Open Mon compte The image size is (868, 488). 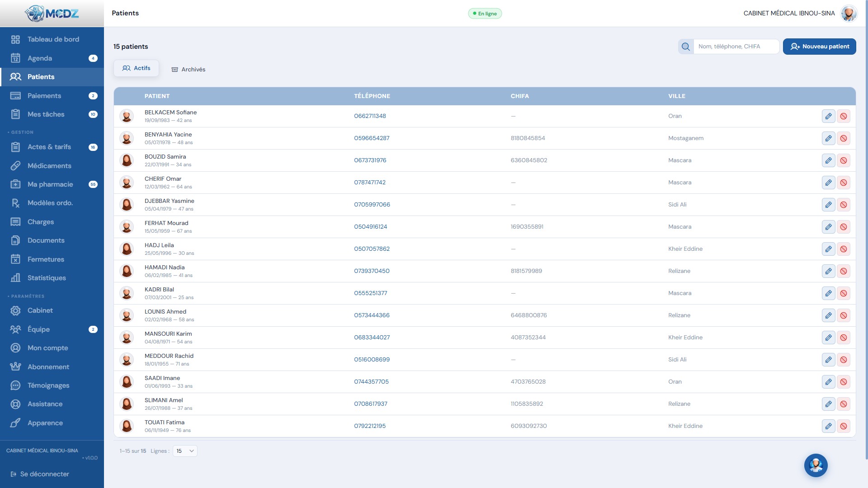tap(52, 348)
